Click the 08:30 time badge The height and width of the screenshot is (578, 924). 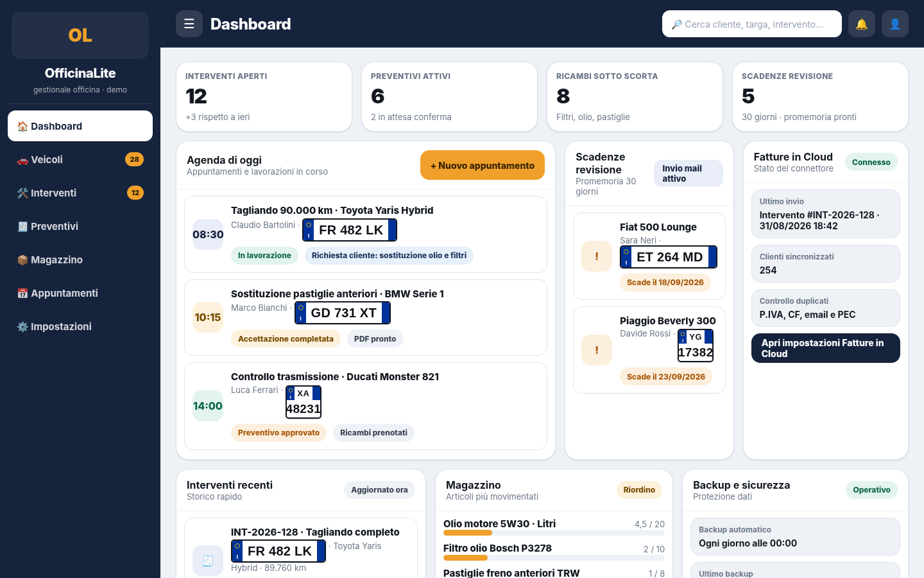point(208,234)
